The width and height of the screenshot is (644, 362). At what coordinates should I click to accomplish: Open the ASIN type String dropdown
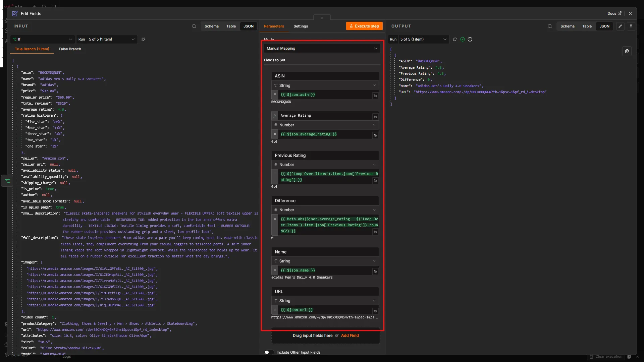(325, 85)
